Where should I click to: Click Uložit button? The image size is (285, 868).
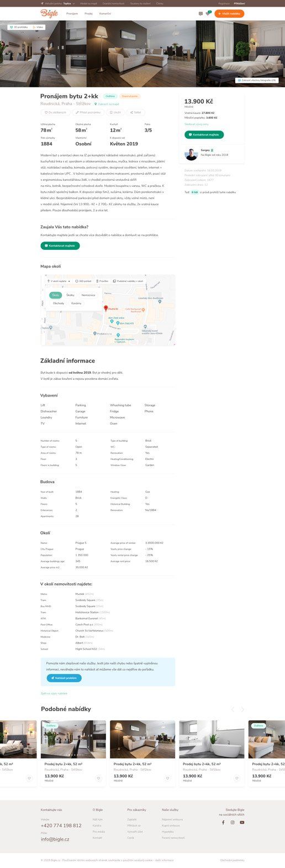click(115, 112)
